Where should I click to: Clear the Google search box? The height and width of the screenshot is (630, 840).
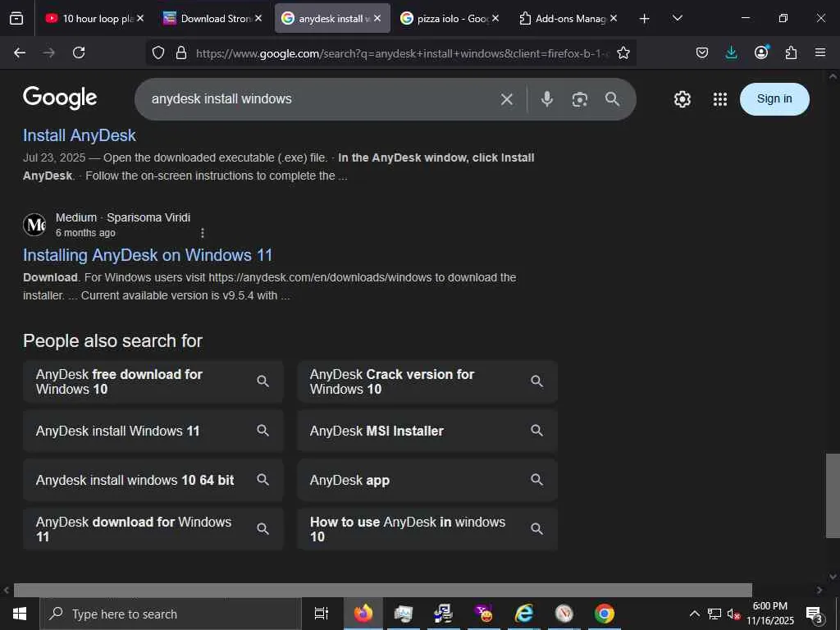click(507, 99)
